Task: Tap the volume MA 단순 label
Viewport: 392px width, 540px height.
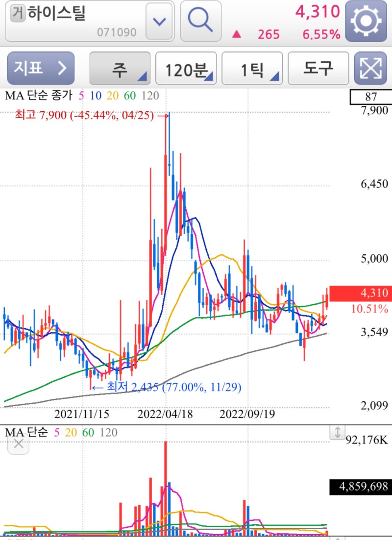Action: [26, 432]
